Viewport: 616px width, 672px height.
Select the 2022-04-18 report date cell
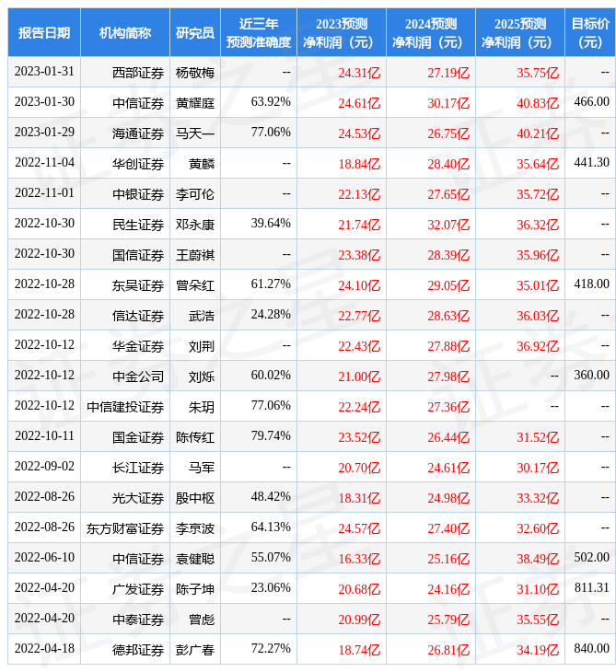44,649
